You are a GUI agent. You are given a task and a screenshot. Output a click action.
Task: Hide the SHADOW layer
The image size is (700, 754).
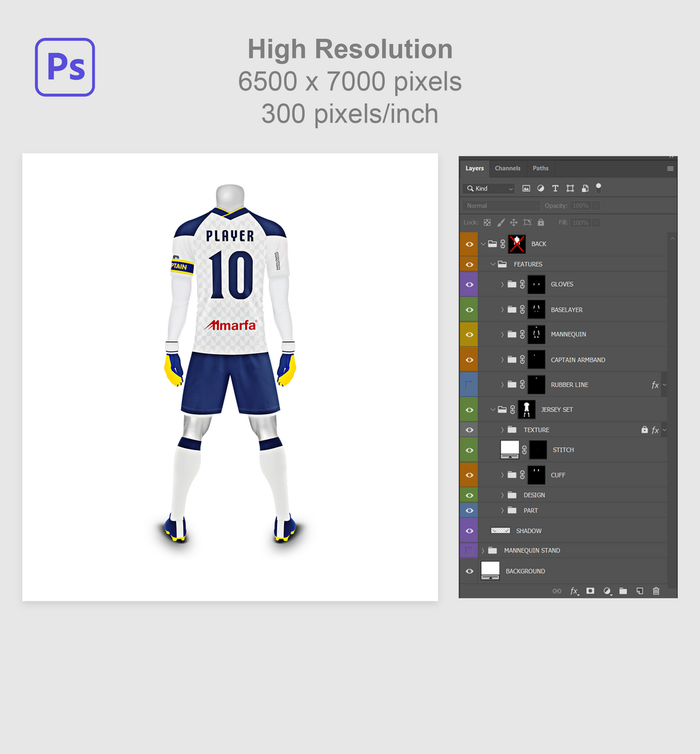(x=469, y=531)
